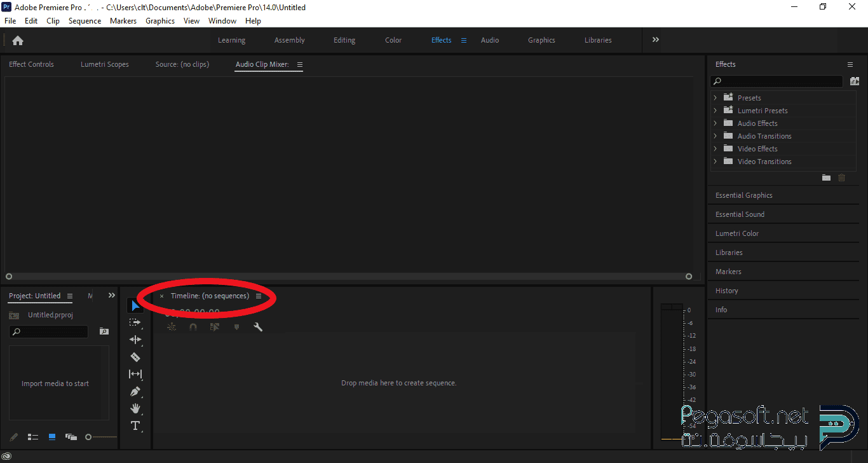The height and width of the screenshot is (463, 868).
Task: Select the Slip tool
Action: click(x=135, y=374)
